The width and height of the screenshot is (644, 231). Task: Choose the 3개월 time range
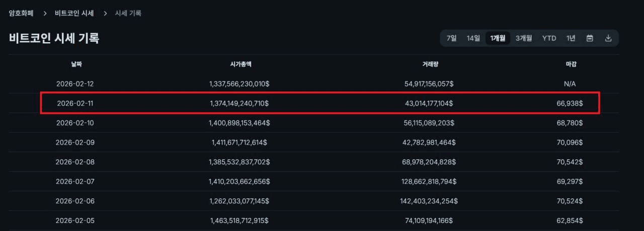coord(523,38)
